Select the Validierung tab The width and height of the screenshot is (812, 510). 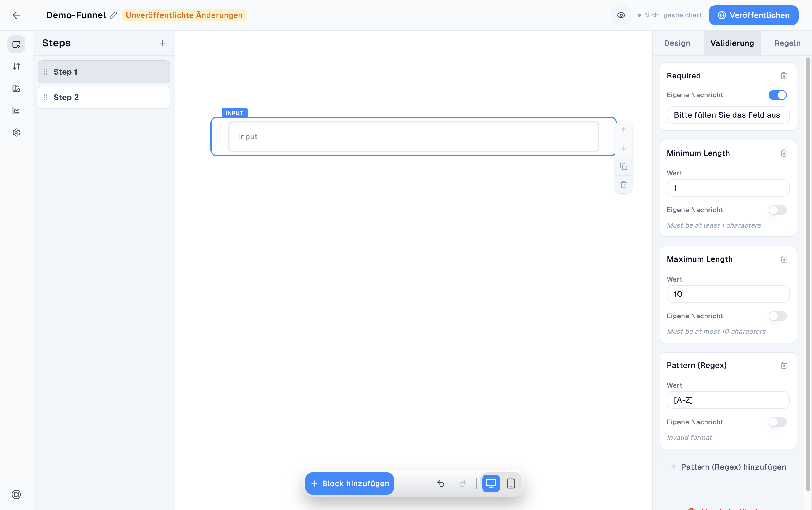[732, 43]
